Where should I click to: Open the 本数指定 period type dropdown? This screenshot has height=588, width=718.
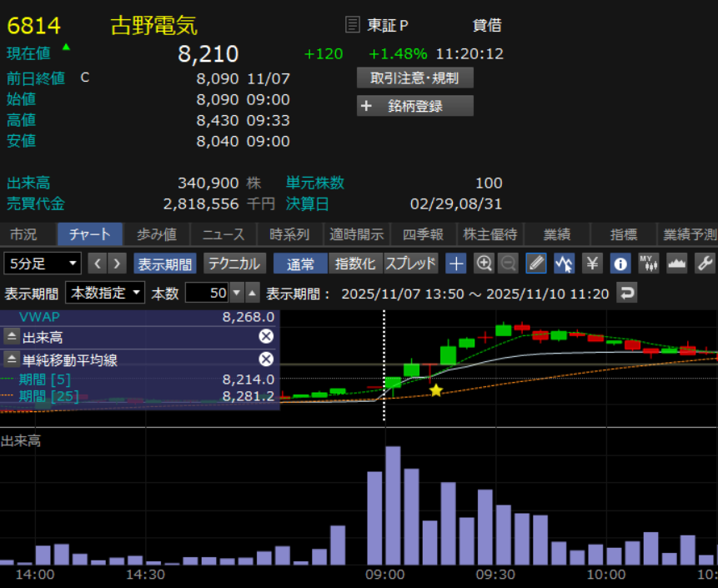(105, 293)
